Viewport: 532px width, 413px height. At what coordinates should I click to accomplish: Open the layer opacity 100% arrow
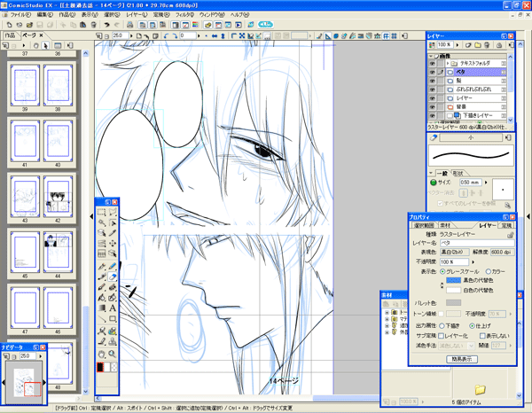(x=458, y=45)
